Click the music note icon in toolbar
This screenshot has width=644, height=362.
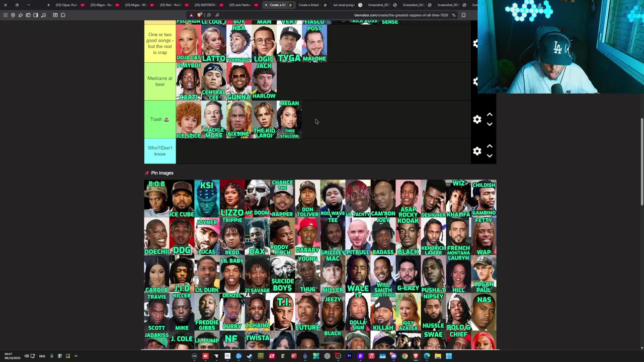click(x=43, y=15)
